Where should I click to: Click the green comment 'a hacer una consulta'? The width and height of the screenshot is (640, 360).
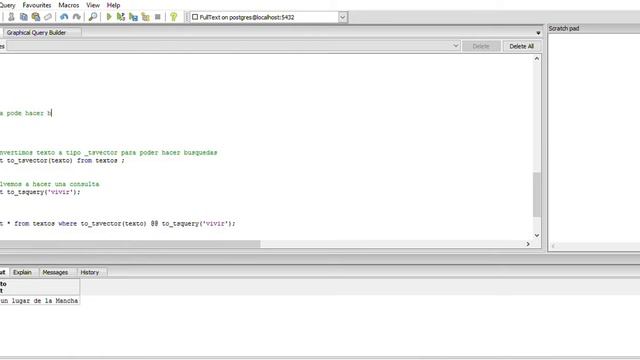click(x=62, y=184)
